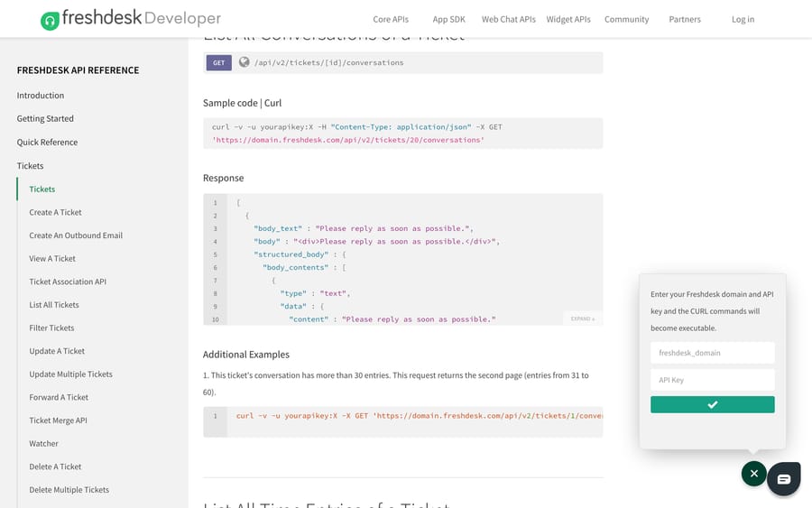Open App SDK menu
812x508 pixels.
pos(448,19)
